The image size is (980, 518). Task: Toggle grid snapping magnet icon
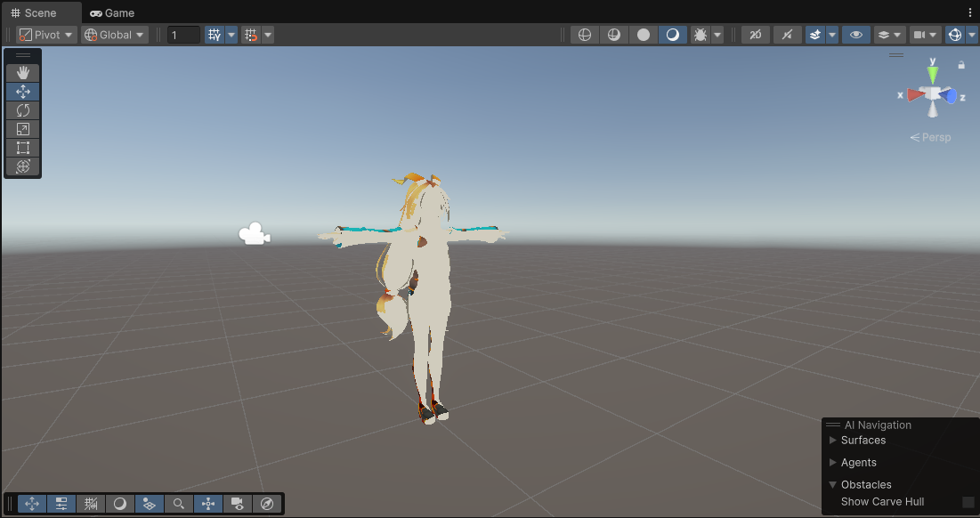251,35
